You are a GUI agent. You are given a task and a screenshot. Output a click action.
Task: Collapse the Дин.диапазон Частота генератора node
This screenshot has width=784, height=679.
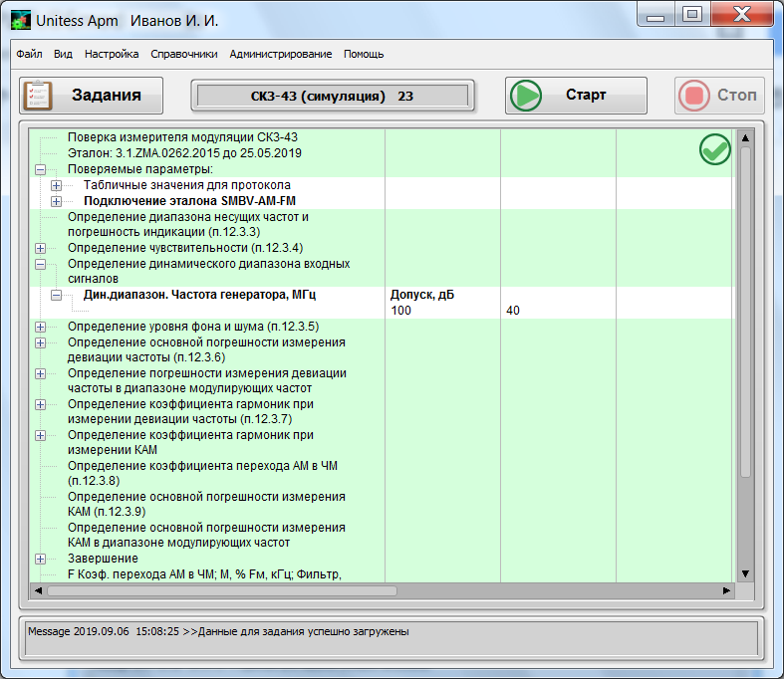[56, 296]
